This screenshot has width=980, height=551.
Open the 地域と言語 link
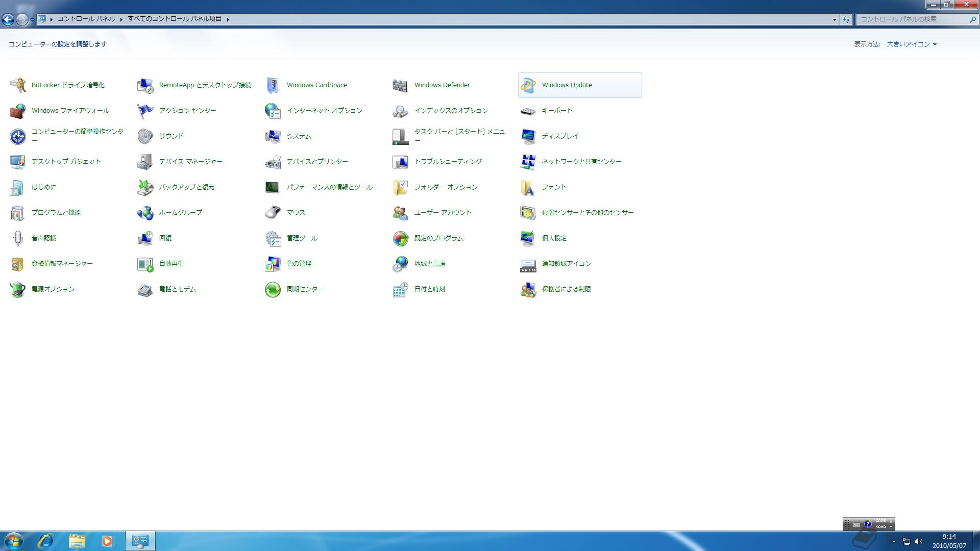[x=429, y=264]
